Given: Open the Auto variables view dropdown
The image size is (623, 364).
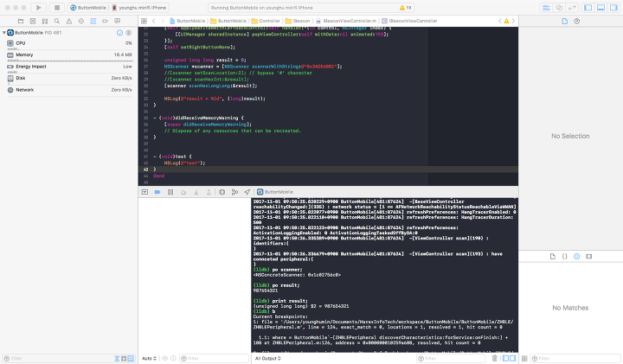Looking at the screenshot, I should [150, 359].
